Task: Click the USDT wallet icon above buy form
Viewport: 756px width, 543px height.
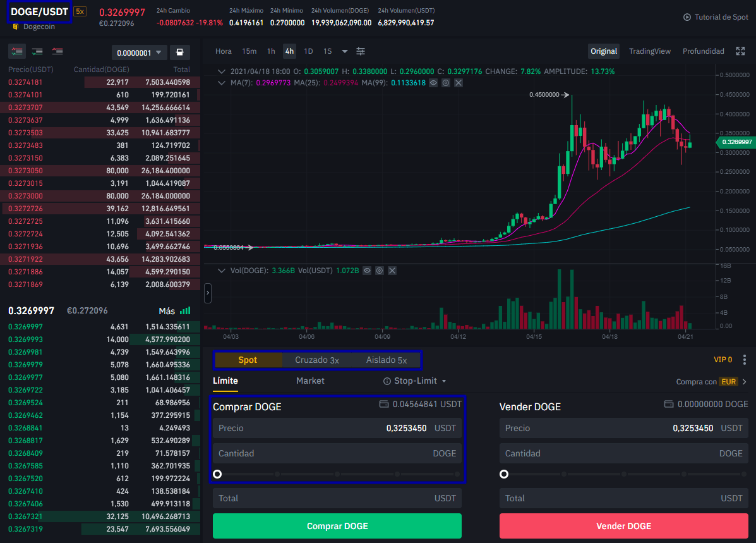Action: click(x=383, y=404)
